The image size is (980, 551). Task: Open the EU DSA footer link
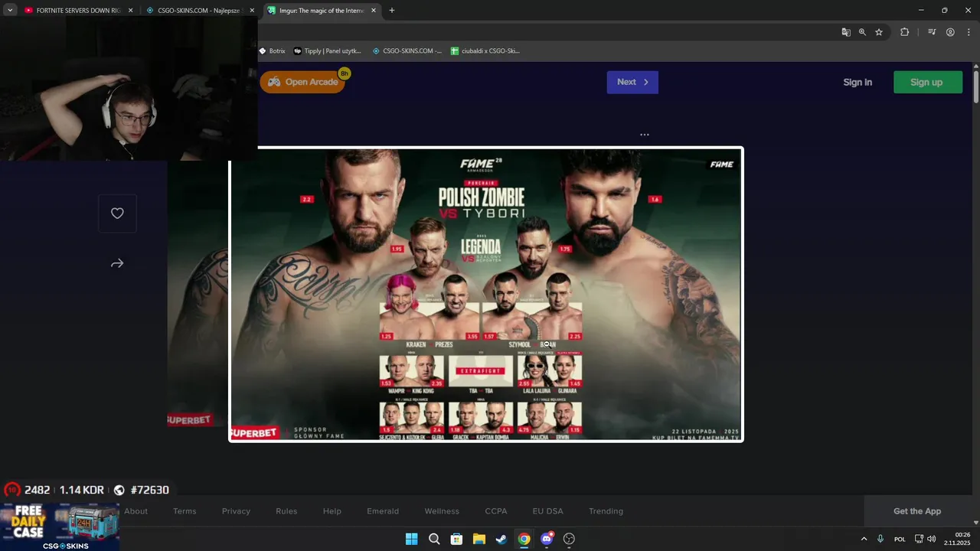click(548, 511)
